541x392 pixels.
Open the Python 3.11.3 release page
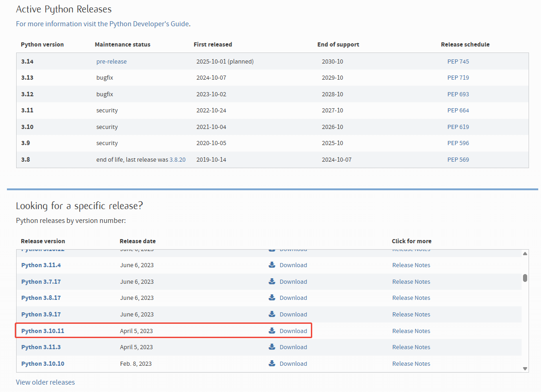point(41,347)
